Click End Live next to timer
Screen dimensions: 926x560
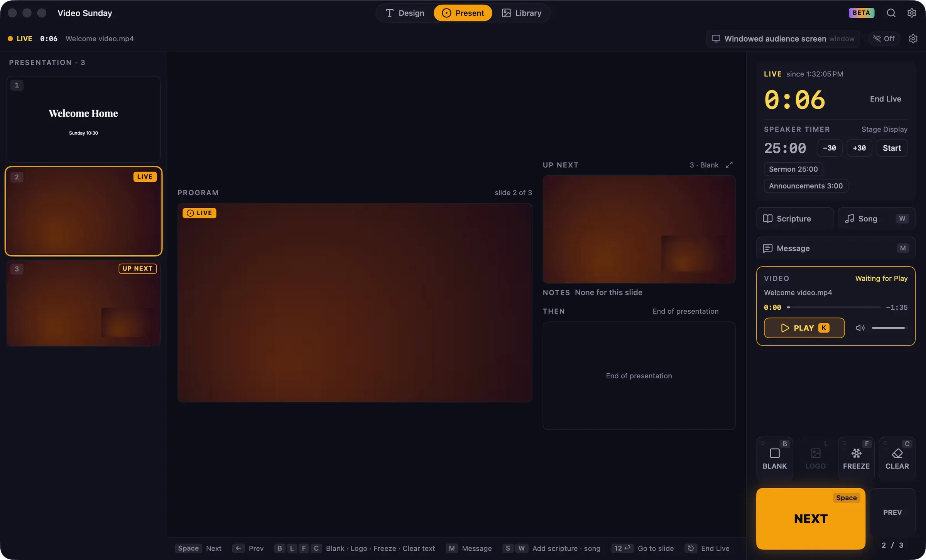(x=885, y=99)
